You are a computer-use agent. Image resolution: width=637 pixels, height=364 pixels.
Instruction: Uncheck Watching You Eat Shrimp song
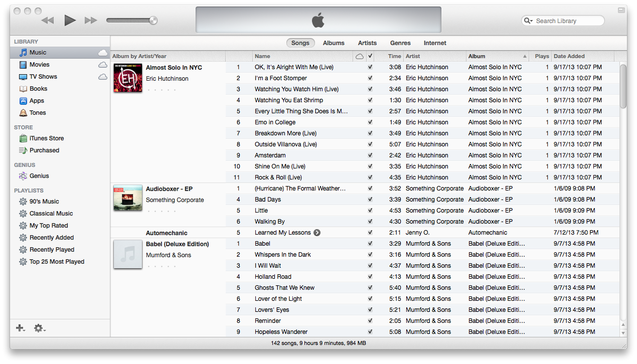pyautogui.click(x=370, y=100)
